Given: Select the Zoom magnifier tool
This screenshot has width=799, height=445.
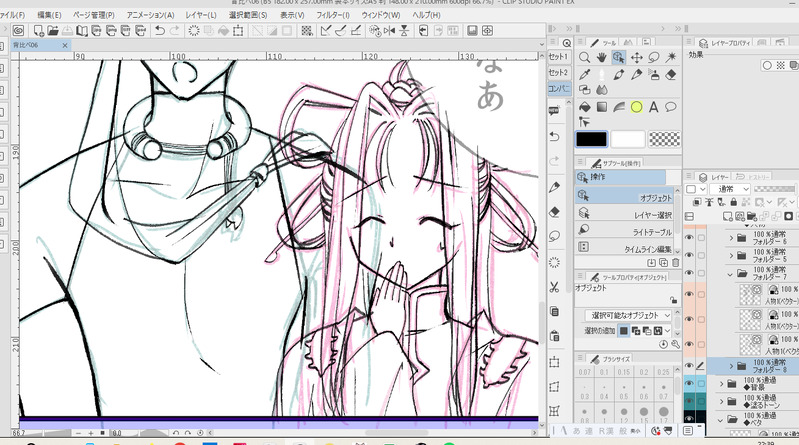Looking at the screenshot, I should click(x=584, y=57).
